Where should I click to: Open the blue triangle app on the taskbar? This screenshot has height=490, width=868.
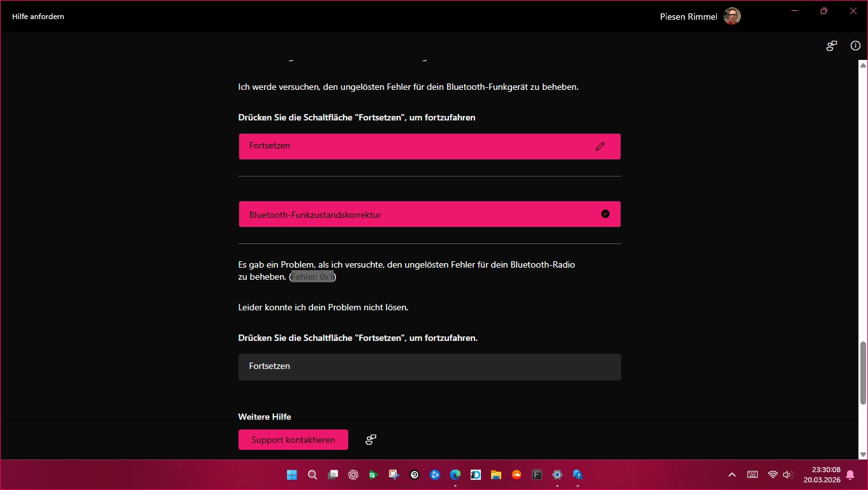point(435,475)
